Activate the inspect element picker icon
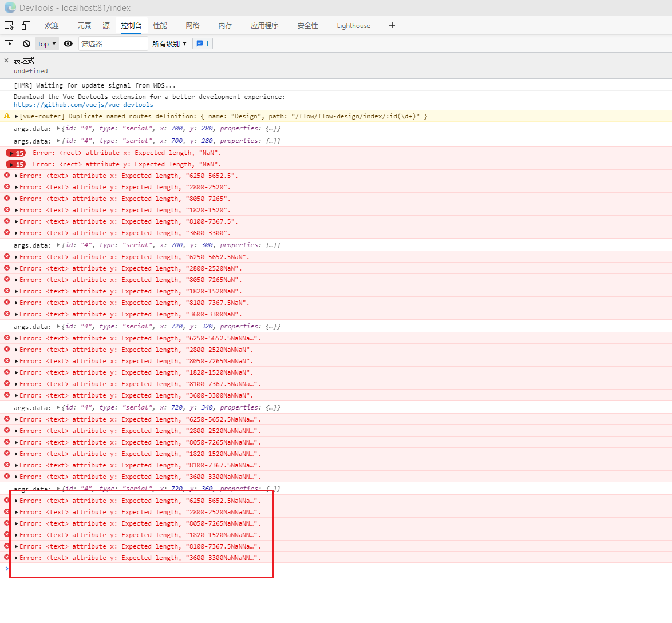Screen dimensions: 672x623 click(9, 26)
